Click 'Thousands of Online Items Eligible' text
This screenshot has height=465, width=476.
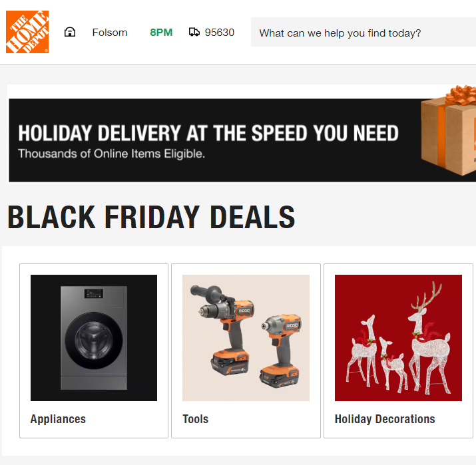point(111,154)
